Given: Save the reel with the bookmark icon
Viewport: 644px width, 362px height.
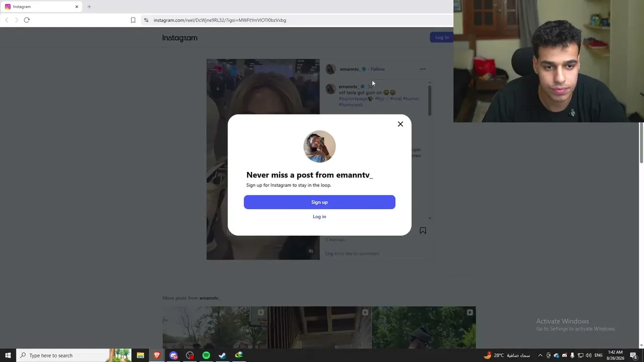Looking at the screenshot, I should (423, 230).
